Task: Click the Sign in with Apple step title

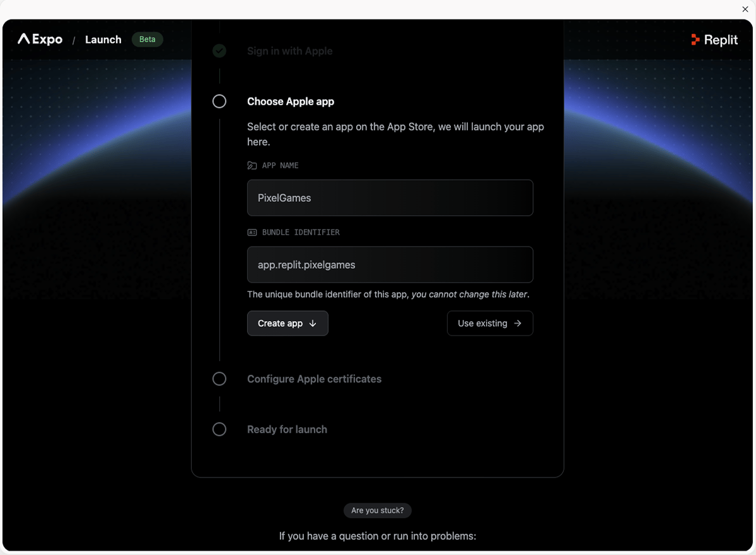Action: coord(290,51)
